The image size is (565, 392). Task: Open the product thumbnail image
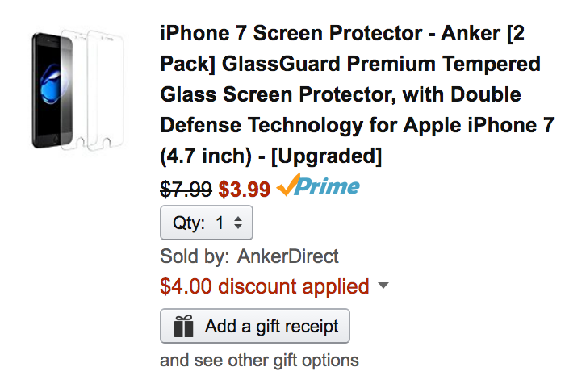pyautogui.click(x=74, y=90)
